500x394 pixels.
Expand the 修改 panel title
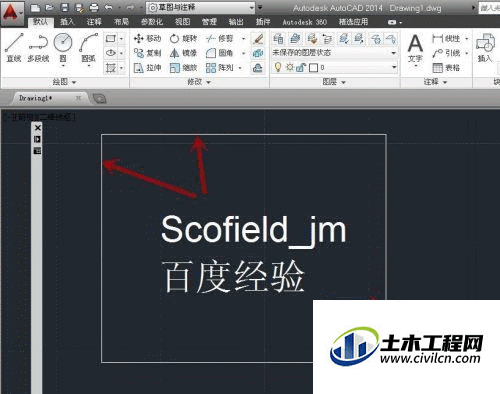(x=199, y=82)
